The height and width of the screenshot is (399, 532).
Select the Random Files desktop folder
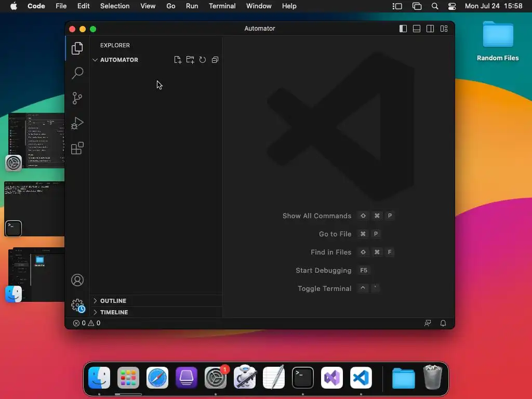[x=498, y=42]
